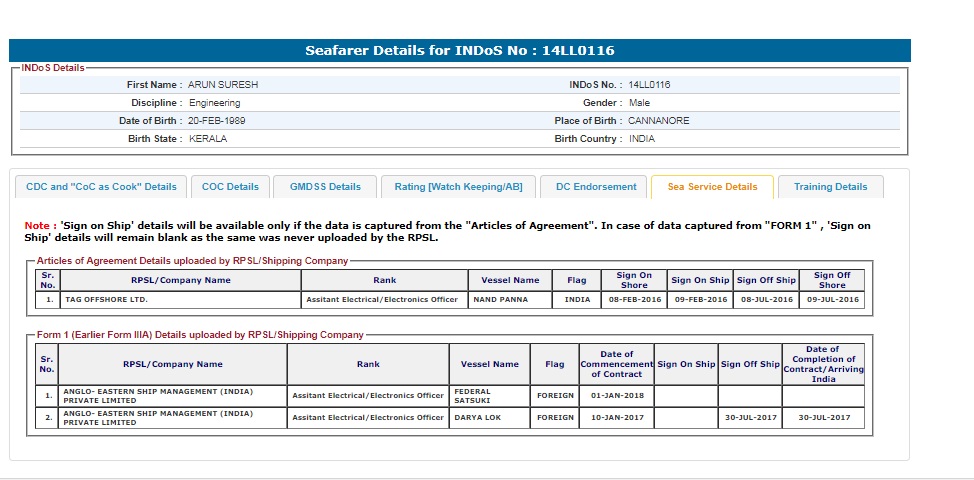Click the Birth State value KERALA

(208, 139)
